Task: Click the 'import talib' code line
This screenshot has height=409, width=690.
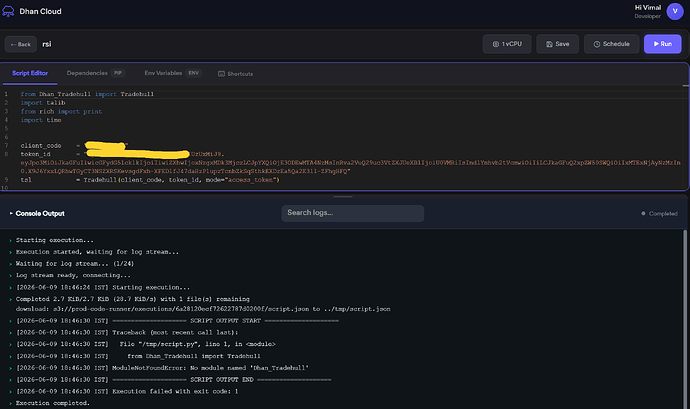Action: click(43, 103)
